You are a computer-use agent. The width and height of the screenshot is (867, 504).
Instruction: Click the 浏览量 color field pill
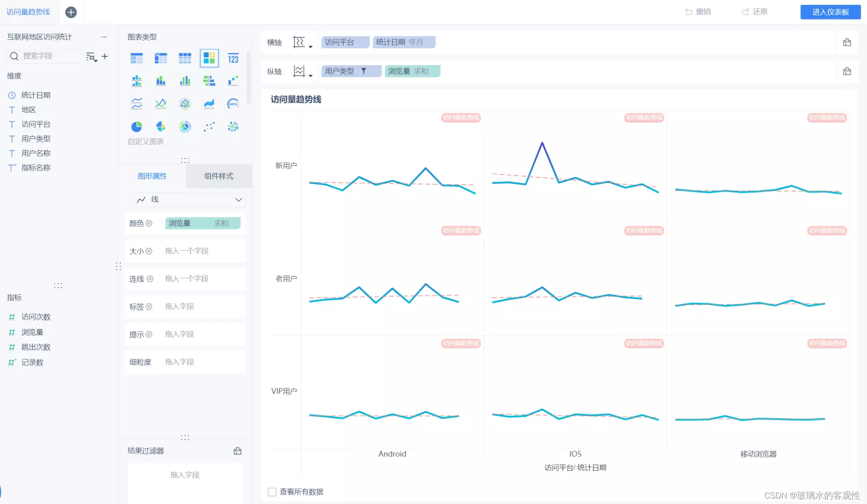coord(202,223)
